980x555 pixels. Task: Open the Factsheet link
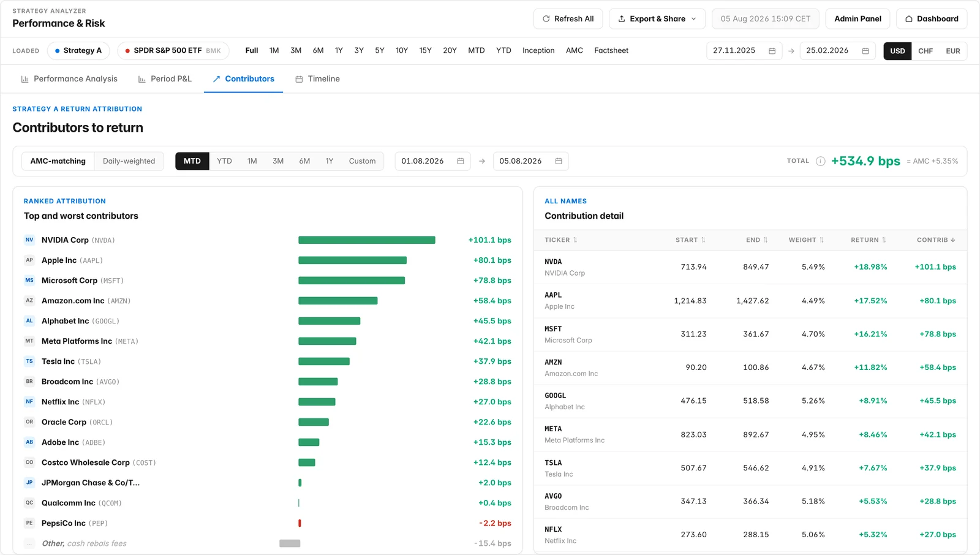[x=611, y=51]
